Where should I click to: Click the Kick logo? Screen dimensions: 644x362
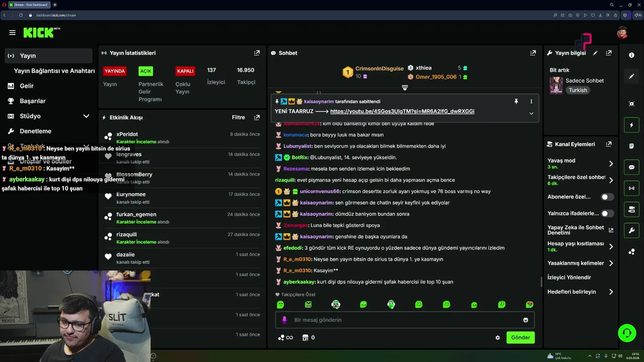click(41, 33)
